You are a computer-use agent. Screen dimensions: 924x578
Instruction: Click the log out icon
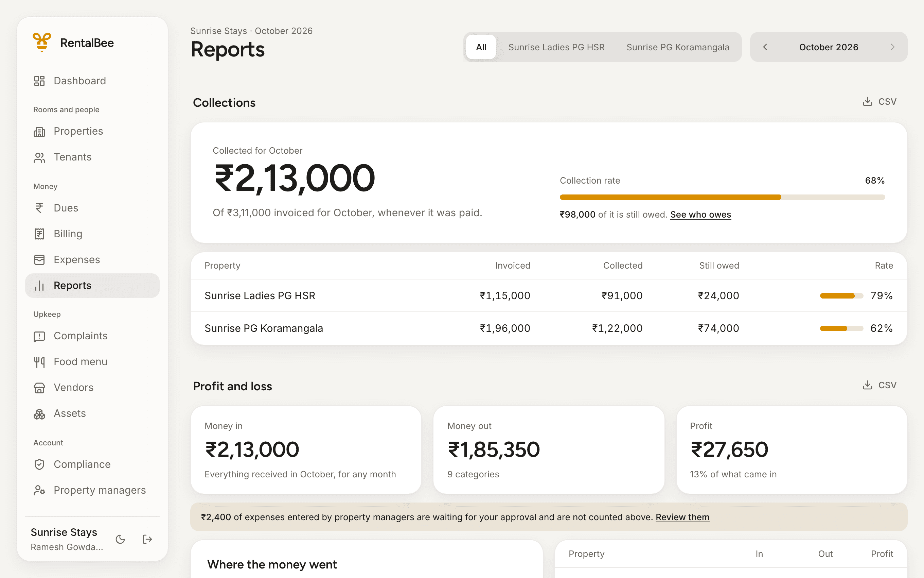pos(147,539)
